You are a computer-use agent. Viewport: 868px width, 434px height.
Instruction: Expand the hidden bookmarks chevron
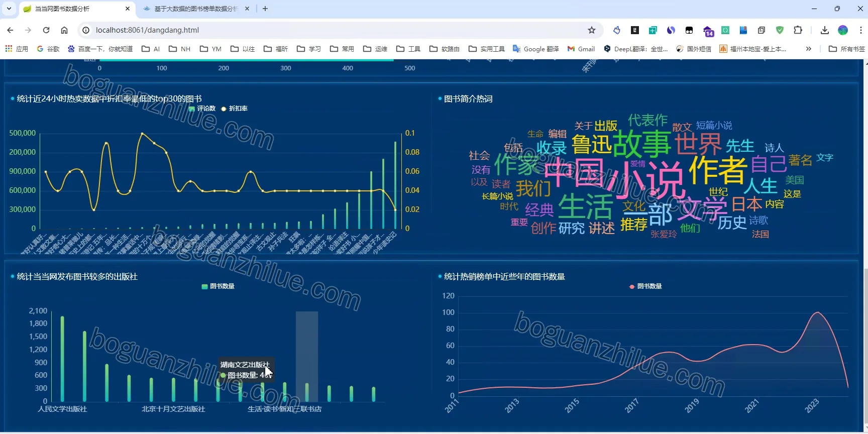coord(808,49)
